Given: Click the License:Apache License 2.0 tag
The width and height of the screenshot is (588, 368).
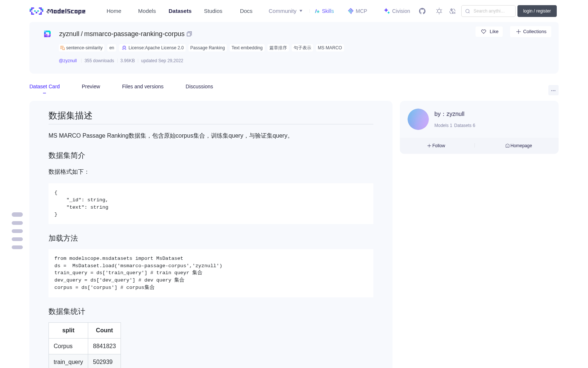Looking at the screenshot, I should click(153, 48).
